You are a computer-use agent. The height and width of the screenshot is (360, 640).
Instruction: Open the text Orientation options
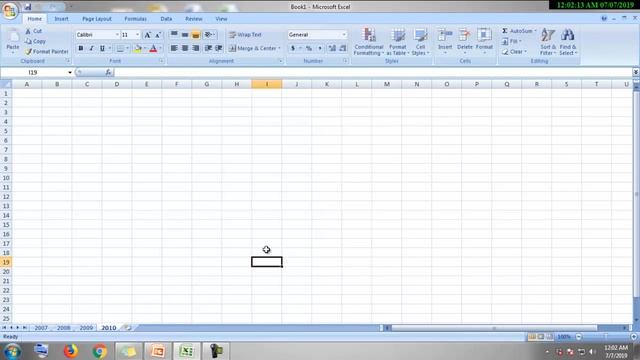tap(209, 35)
